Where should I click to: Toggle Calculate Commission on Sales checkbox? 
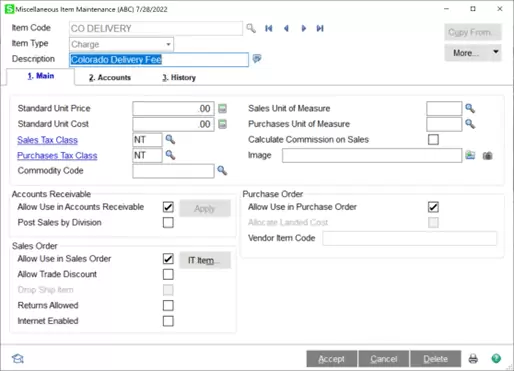tap(433, 139)
